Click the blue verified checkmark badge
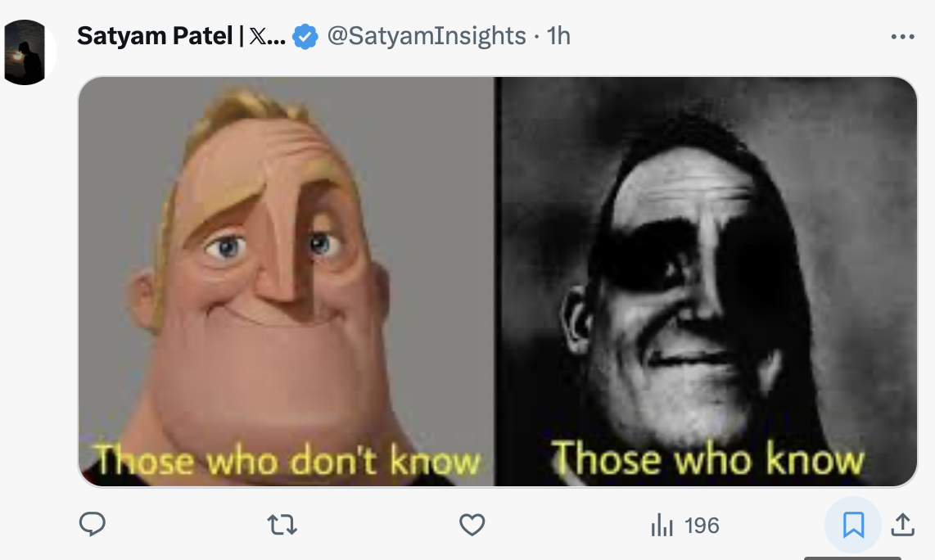Screen dimensions: 935x560 click(x=305, y=37)
